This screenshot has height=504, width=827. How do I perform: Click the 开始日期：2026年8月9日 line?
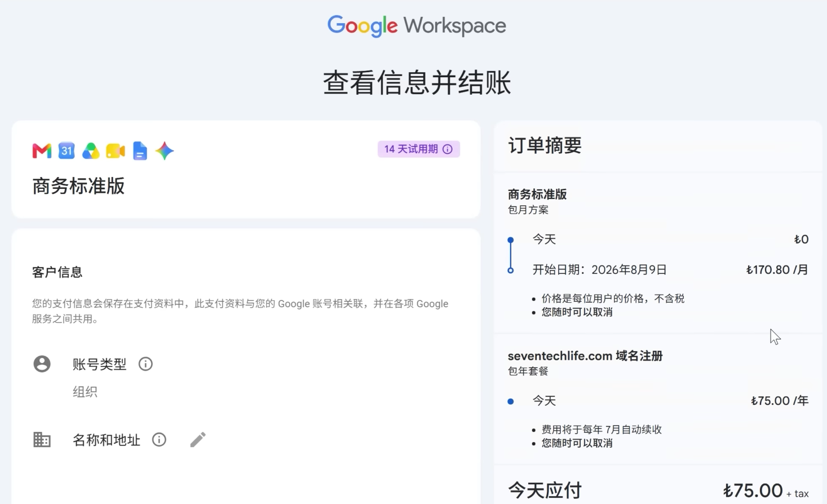coord(600,269)
